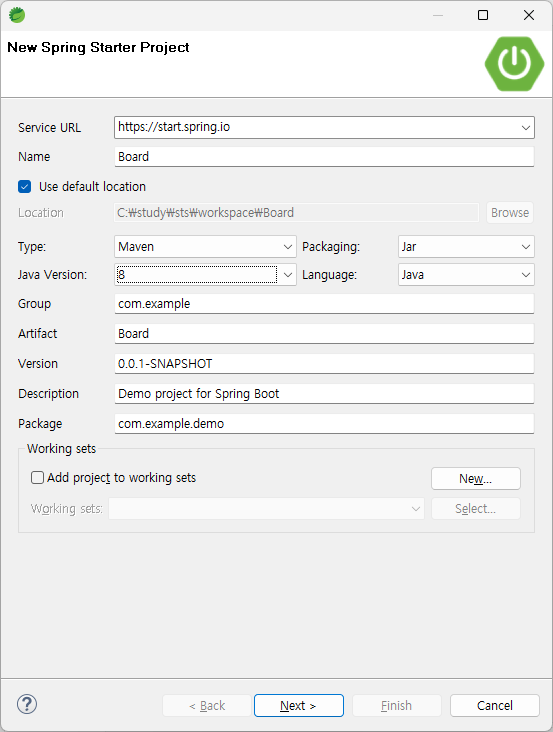Screen dimensions: 553x732
Task: Click the Type: label
Action: pos(32,246)
